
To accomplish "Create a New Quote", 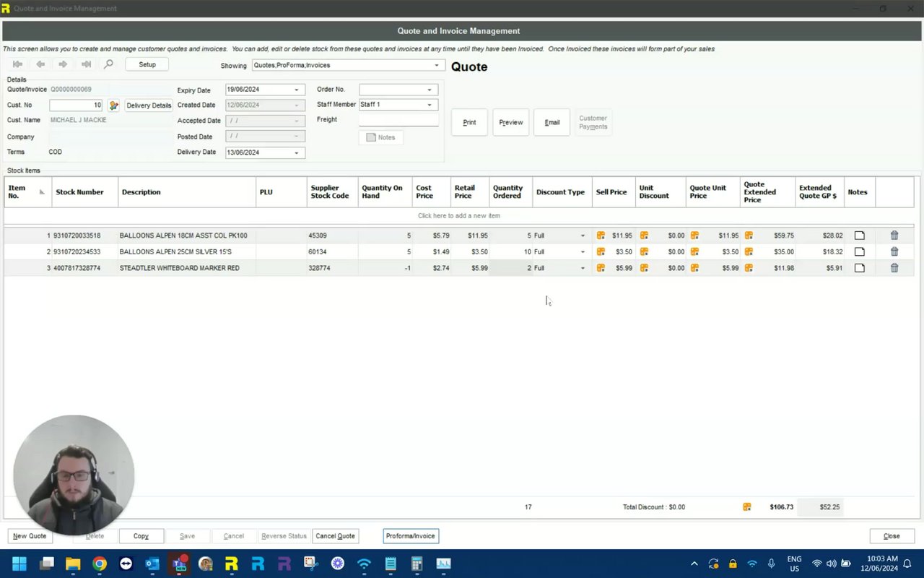I will point(30,536).
